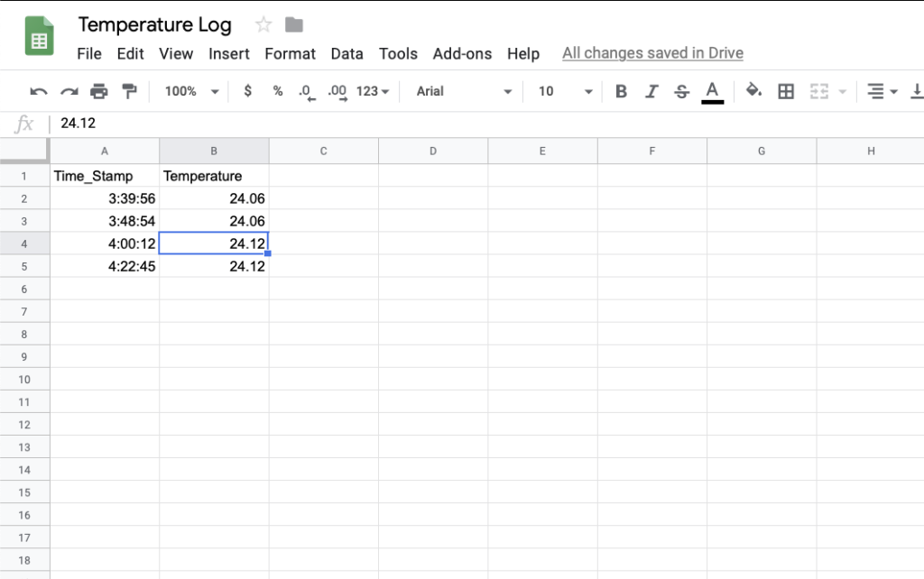Click All changes saved in Drive link
The height and width of the screenshot is (579, 924).
tap(653, 53)
